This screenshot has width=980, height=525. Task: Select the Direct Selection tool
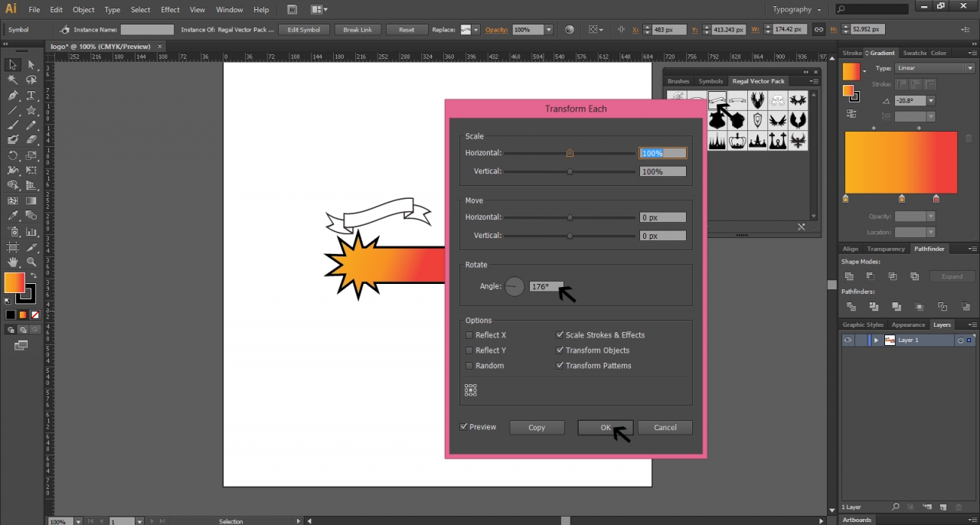tap(31, 65)
